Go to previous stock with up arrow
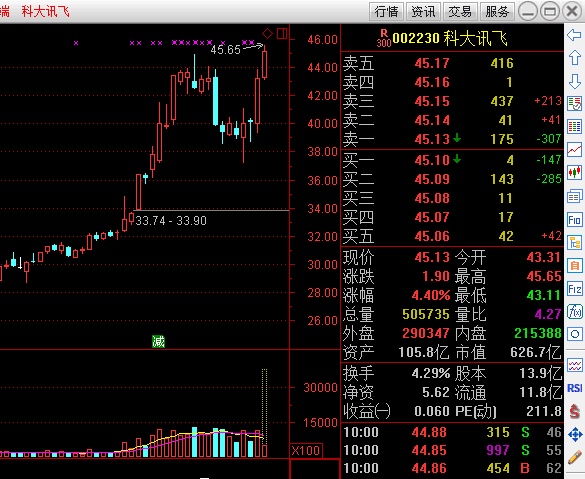 click(574, 57)
